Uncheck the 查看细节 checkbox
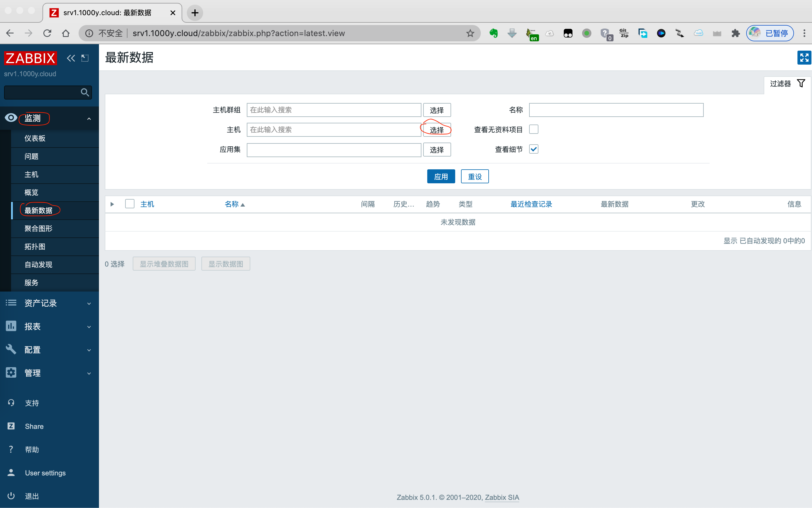 pyautogui.click(x=534, y=149)
